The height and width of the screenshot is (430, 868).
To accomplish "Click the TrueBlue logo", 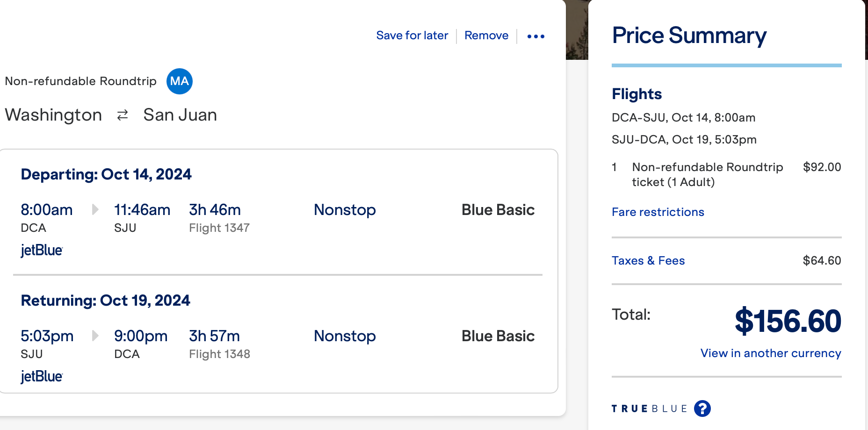I will (649, 409).
